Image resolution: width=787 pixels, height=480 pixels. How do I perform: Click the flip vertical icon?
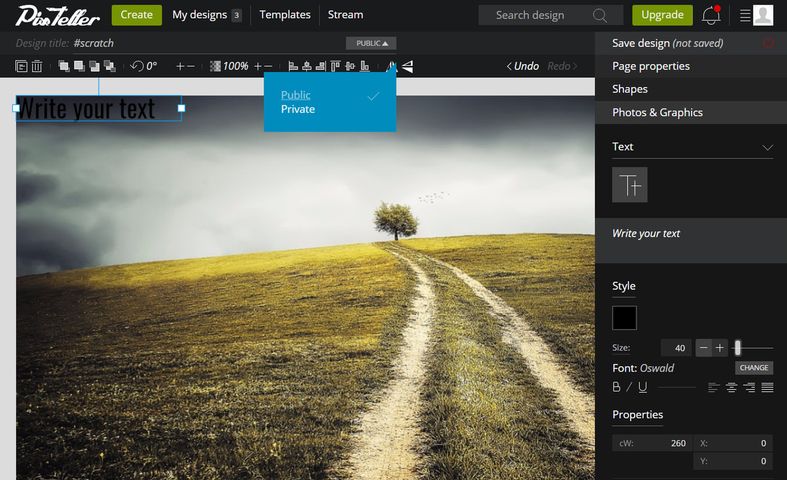coord(407,66)
